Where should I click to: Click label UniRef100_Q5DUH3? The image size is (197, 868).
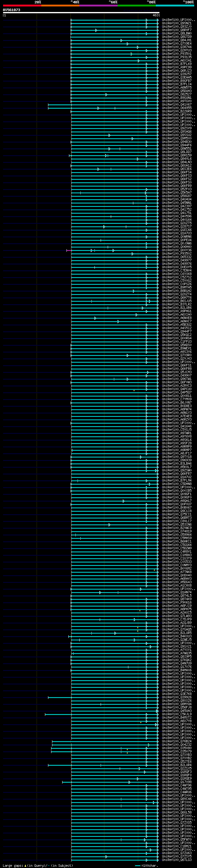pyautogui.click(x=176, y=91)
